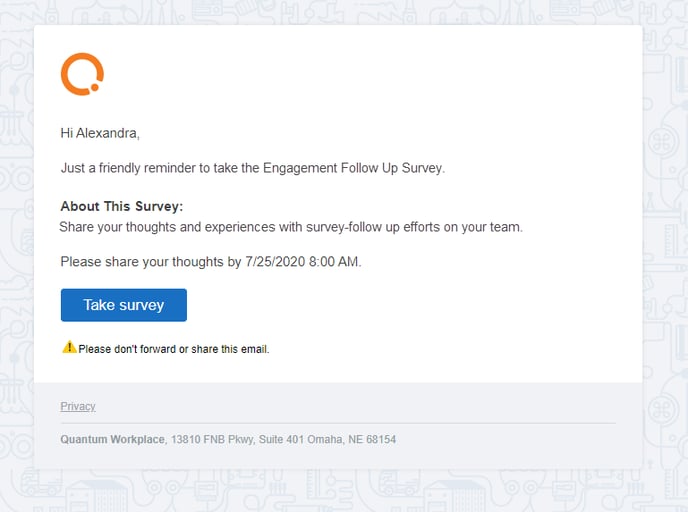Click the Hi Alexandra greeting text
The image size is (688, 512).
100,133
